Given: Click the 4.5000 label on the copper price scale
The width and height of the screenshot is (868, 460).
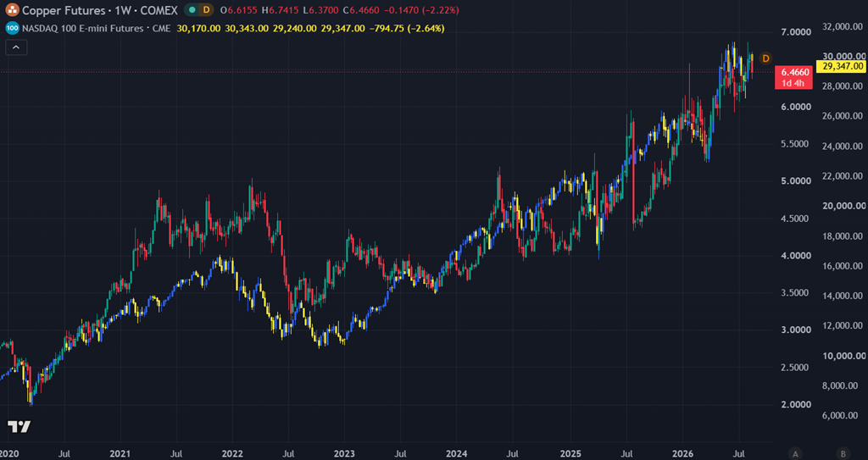Looking at the screenshot, I should (793, 219).
